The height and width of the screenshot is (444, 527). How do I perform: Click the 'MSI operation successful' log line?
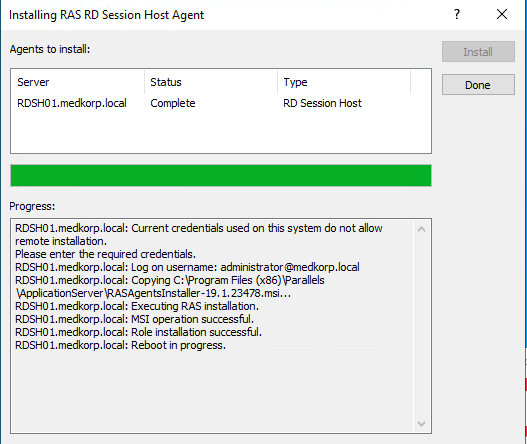[x=134, y=319]
